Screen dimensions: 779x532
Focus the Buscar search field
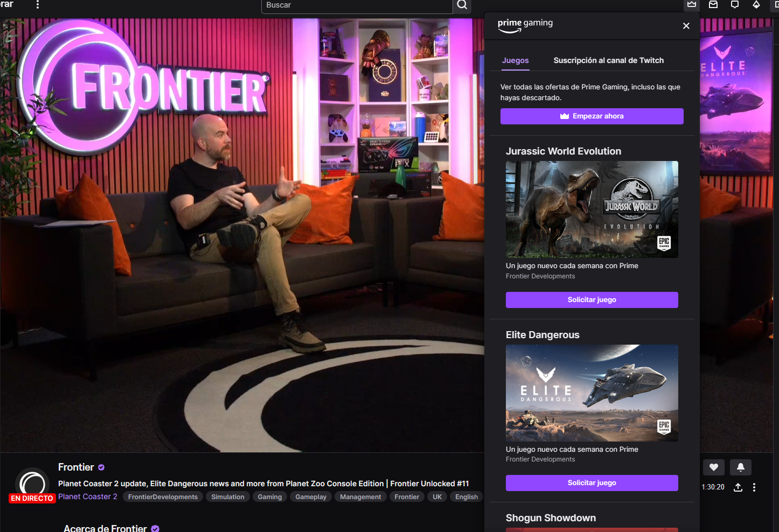pyautogui.click(x=357, y=5)
